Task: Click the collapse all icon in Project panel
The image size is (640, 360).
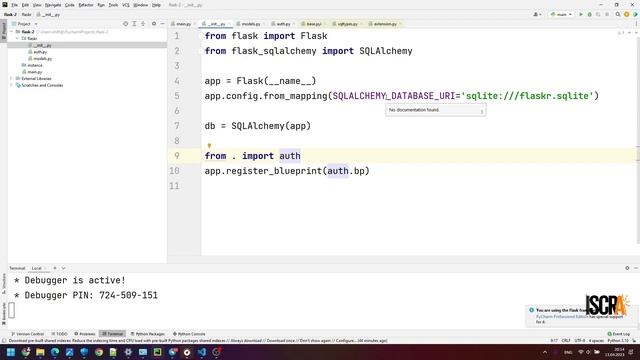Action: (143, 24)
